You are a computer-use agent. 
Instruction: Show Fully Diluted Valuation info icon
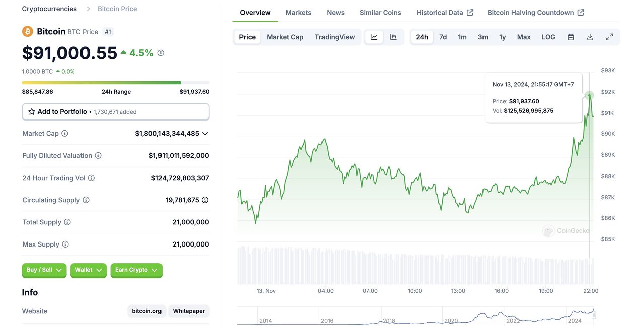(x=98, y=156)
